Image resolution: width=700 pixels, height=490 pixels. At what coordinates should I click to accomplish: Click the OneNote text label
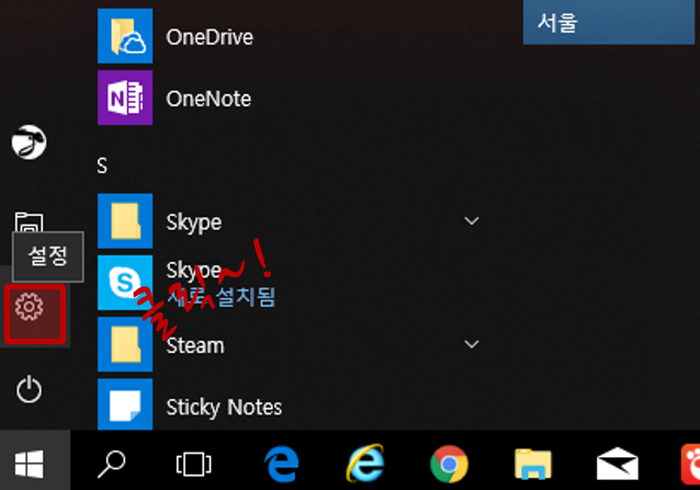[208, 99]
